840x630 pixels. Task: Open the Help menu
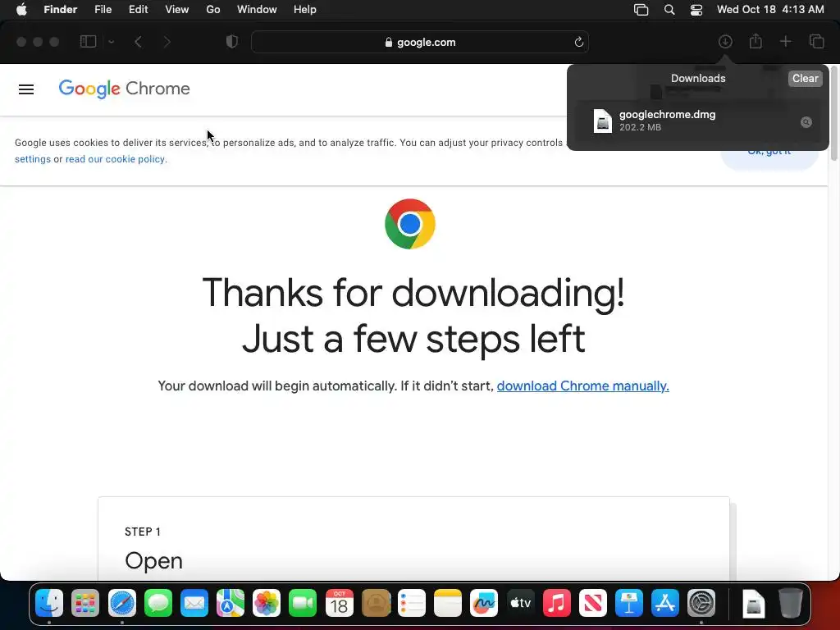tap(305, 10)
